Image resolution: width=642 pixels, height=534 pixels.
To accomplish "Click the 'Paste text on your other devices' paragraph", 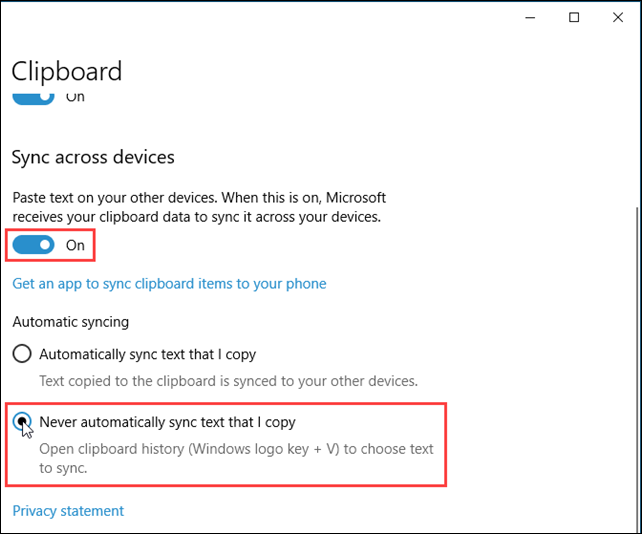I will click(x=199, y=207).
